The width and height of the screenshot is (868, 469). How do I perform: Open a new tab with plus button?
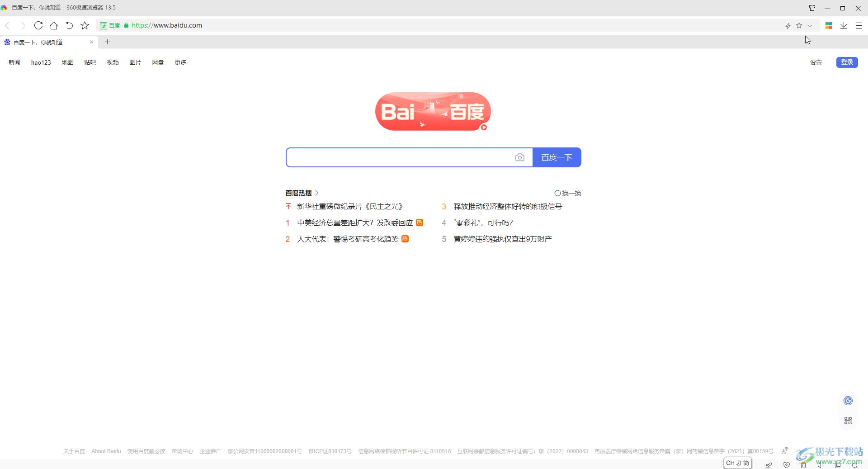[x=107, y=42]
